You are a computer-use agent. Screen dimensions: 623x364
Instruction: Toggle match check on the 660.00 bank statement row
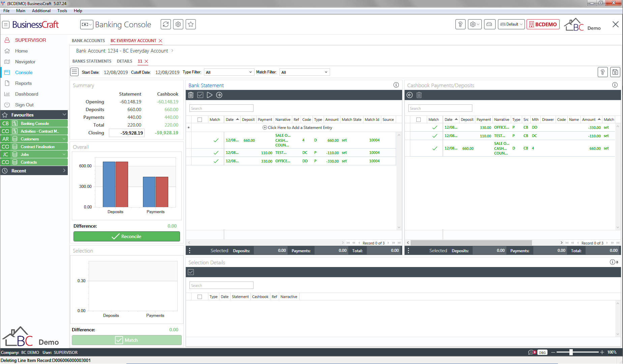(216, 140)
